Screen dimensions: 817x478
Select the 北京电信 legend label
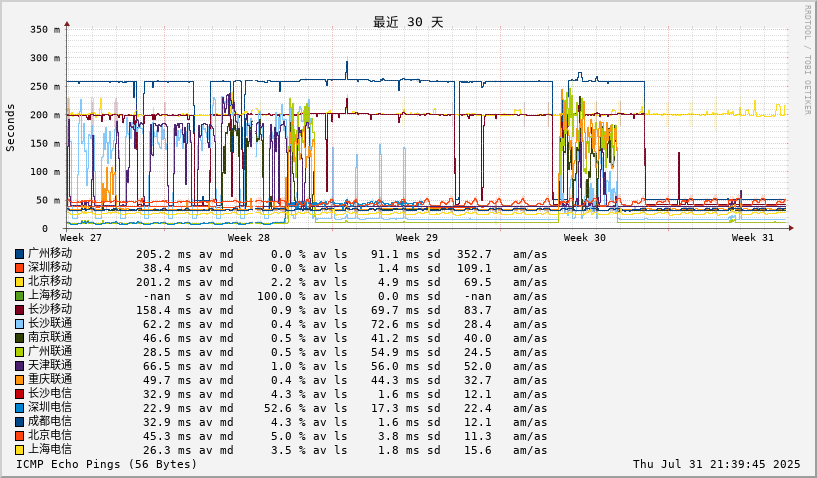(50, 436)
